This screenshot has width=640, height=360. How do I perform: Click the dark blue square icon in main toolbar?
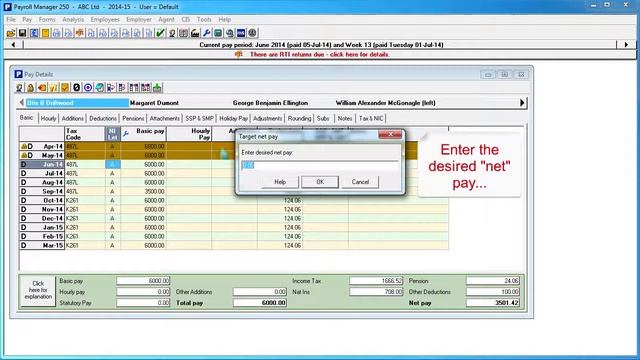(x=241, y=33)
